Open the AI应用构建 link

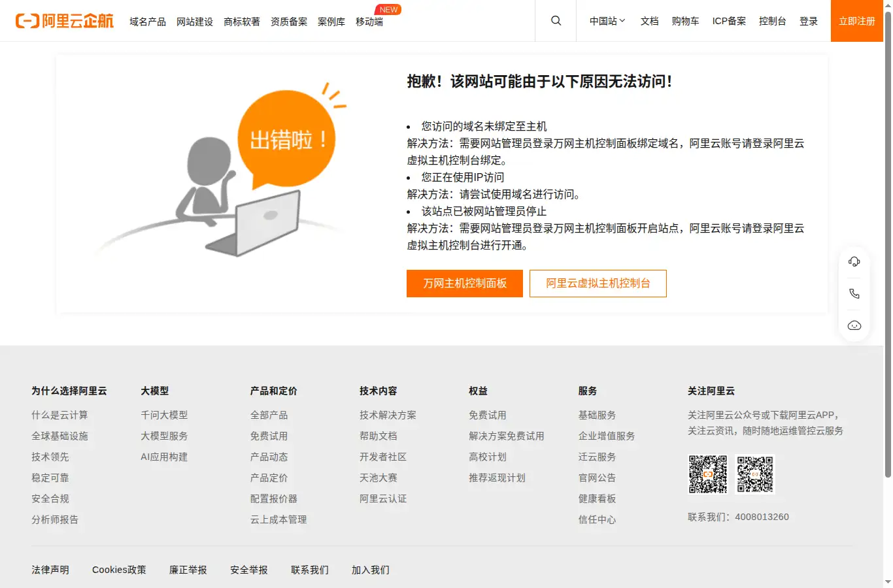pyautogui.click(x=164, y=457)
